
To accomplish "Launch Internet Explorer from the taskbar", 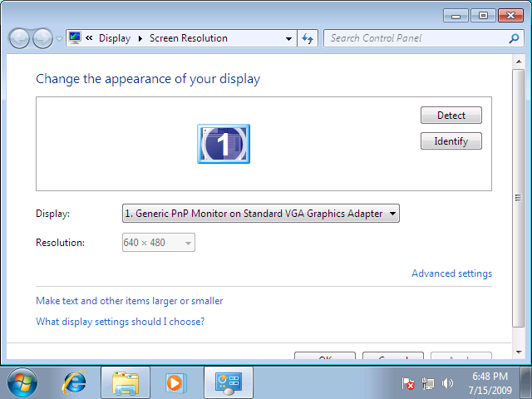I will point(75,382).
